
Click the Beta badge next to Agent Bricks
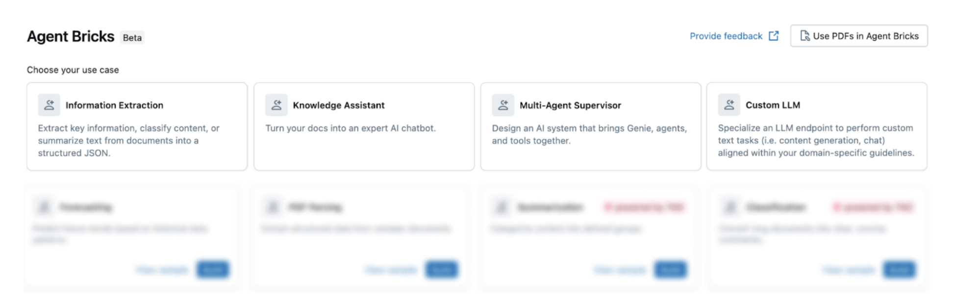tap(132, 38)
